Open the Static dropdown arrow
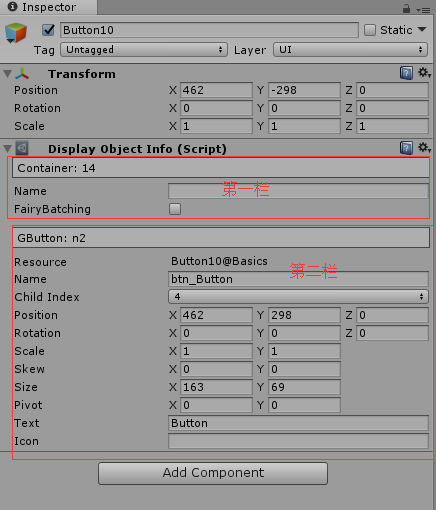The width and height of the screenshot is (436, 510). tap(422, 29)
